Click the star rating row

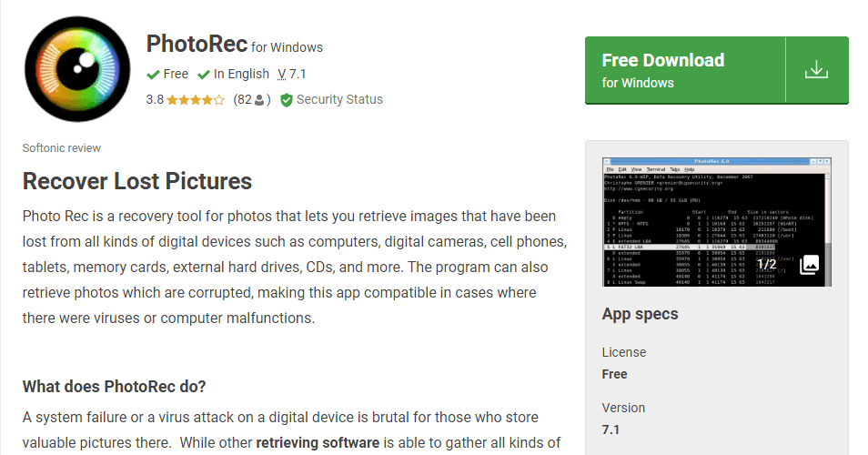point(196,100)
